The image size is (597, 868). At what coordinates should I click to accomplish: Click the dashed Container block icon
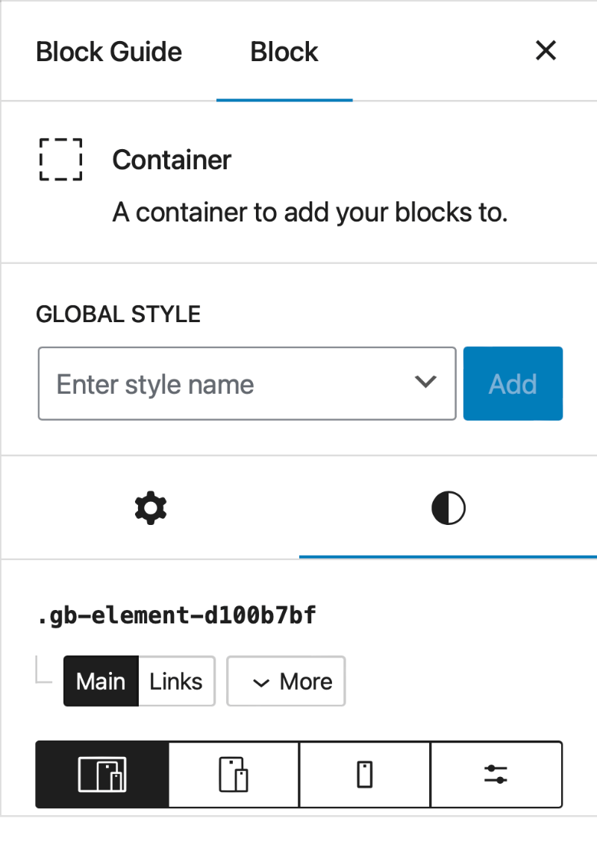click(x=60, y=160)
